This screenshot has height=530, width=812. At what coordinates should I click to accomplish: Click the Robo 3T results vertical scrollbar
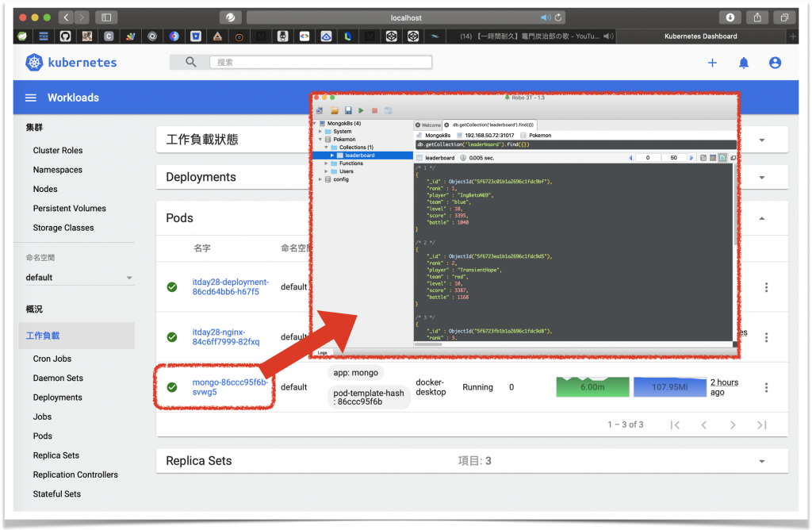tap(735, 205)
